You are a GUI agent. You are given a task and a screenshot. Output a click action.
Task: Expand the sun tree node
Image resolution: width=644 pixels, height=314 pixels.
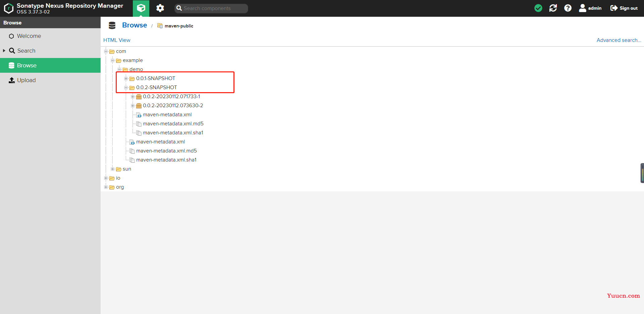(x=113, y=169)
